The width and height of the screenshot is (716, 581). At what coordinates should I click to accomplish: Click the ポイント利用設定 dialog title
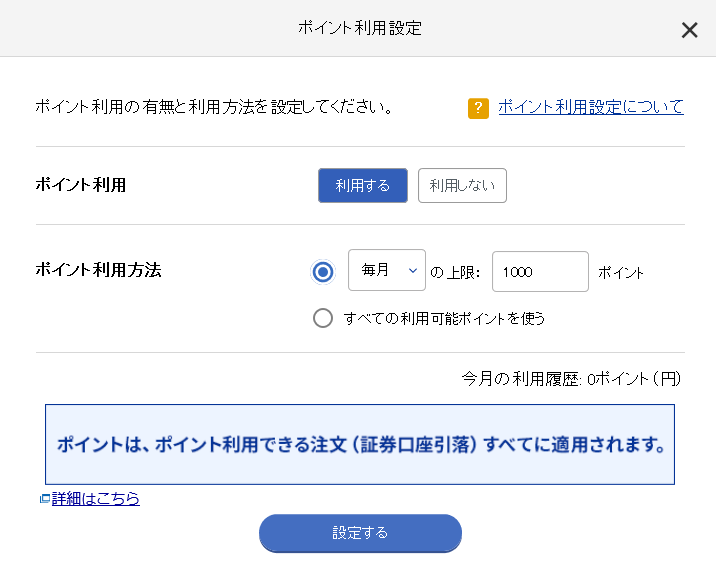360,28
